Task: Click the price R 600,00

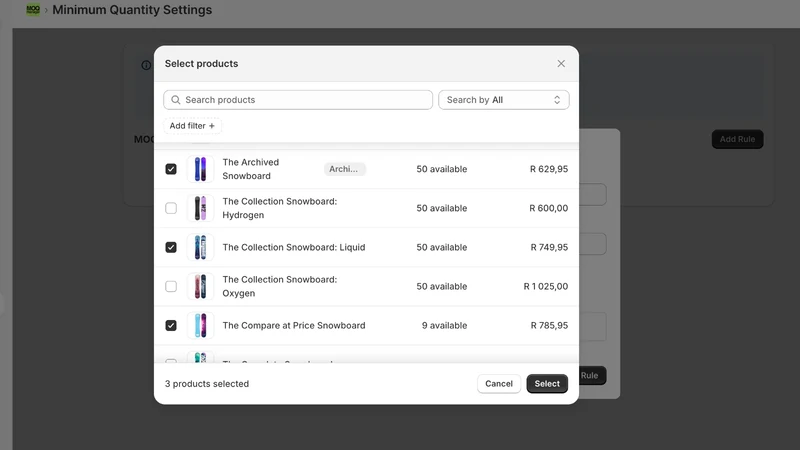Action: click(548, 208)
